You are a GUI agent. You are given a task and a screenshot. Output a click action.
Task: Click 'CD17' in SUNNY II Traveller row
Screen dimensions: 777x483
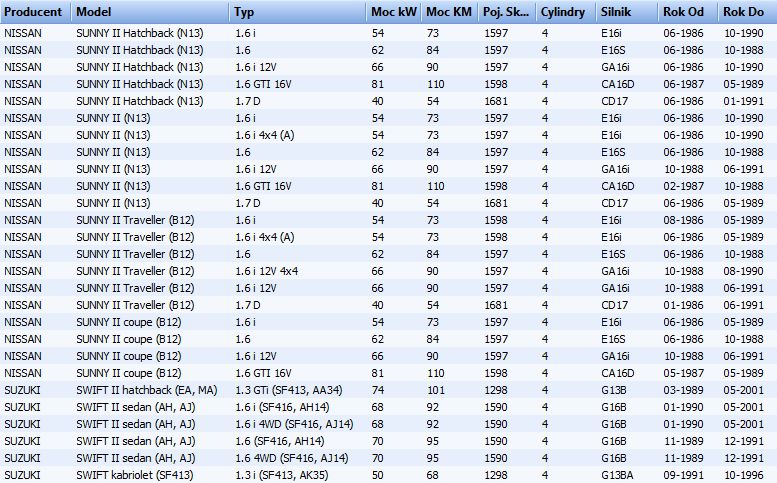(614, 305)
